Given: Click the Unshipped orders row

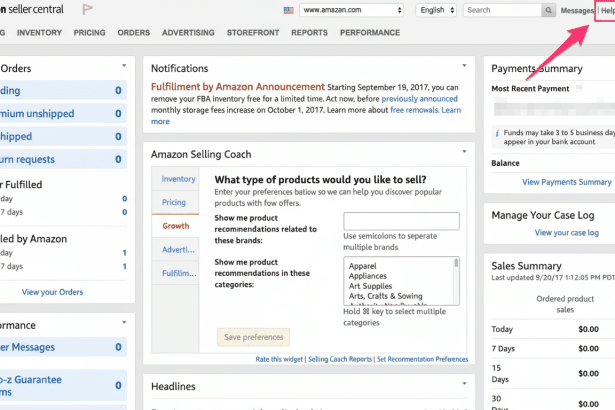Looking at the screenshot, I should click(63, 137).
